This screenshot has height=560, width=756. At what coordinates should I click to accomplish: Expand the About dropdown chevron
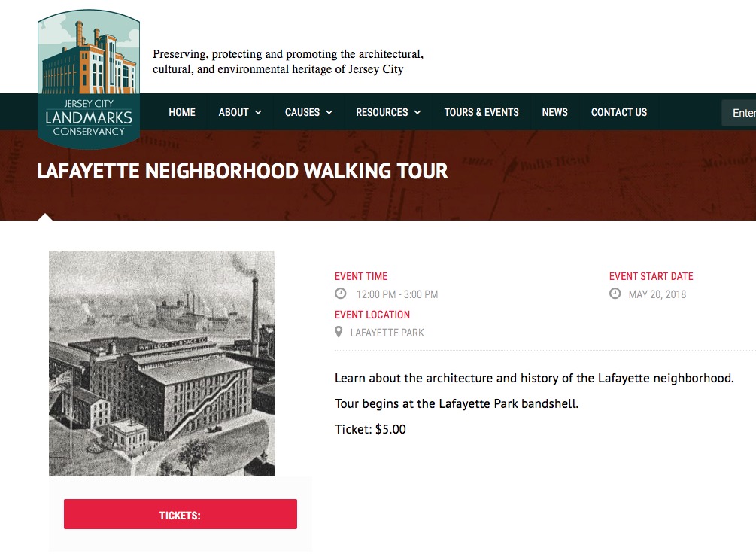259,113
